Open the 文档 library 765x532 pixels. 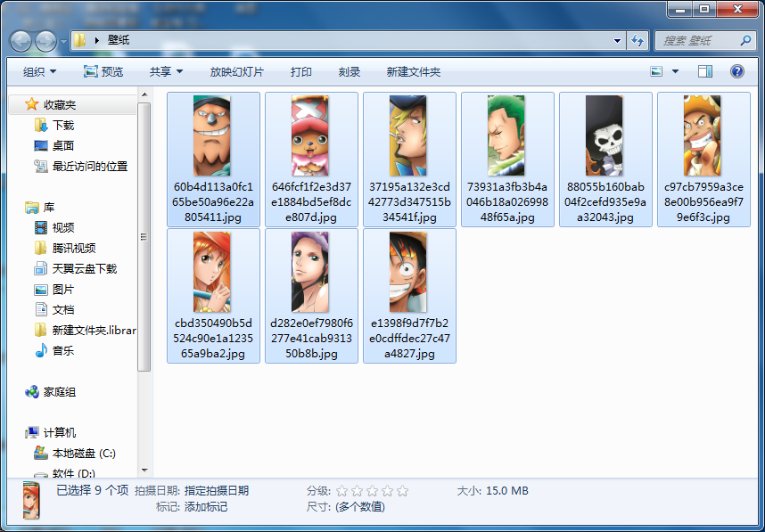click(x=63, y=309)
